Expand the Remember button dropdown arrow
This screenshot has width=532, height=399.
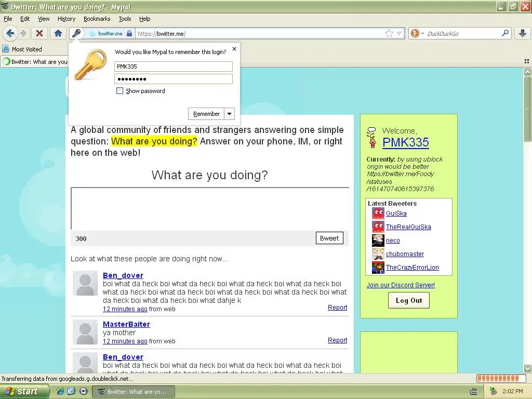(229, 114)
